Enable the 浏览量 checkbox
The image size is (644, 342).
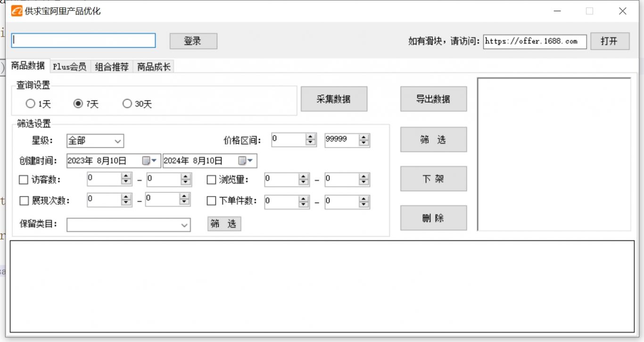212,179
